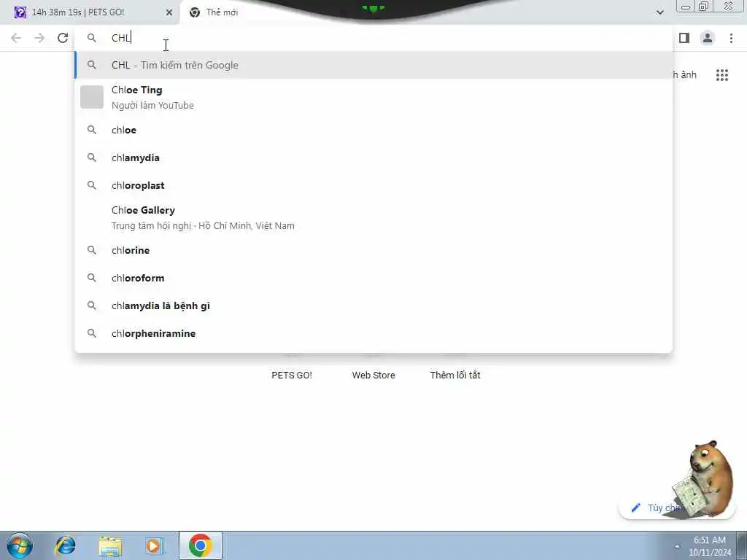Click the favicon of PETS GO! tab

(20, 12)
